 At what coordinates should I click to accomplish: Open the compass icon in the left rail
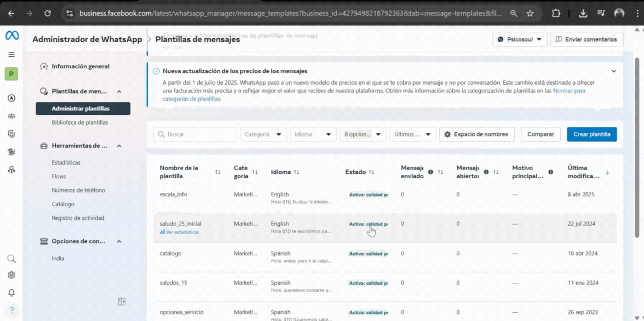tap(12, 98)
